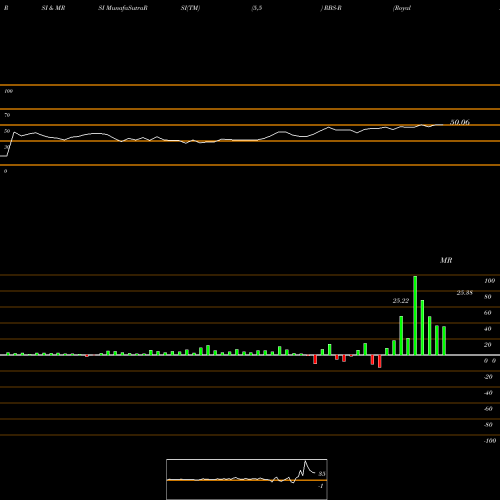This screenshot has width=500, height=500.
Task: Click the RSI current value 50.06
Action: [x=460, y=122]
